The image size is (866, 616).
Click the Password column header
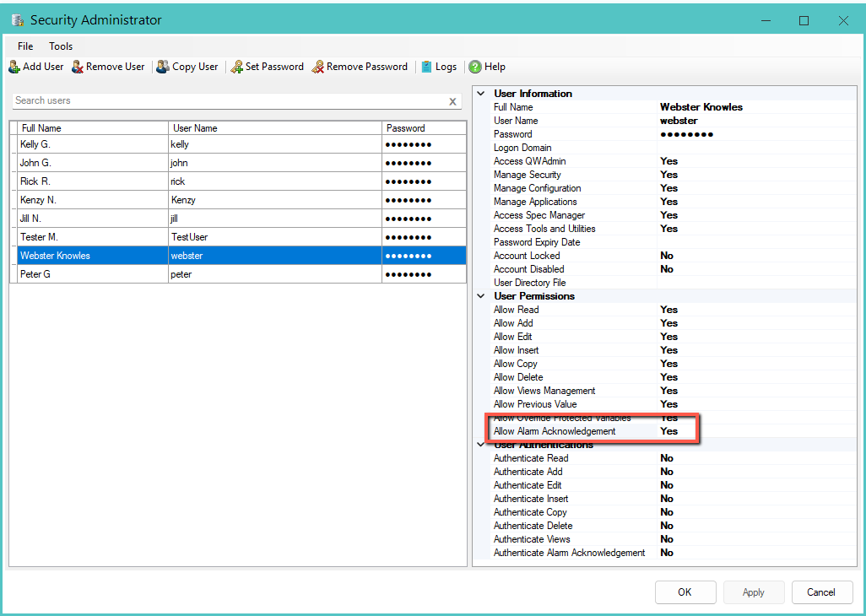(424, 128)
